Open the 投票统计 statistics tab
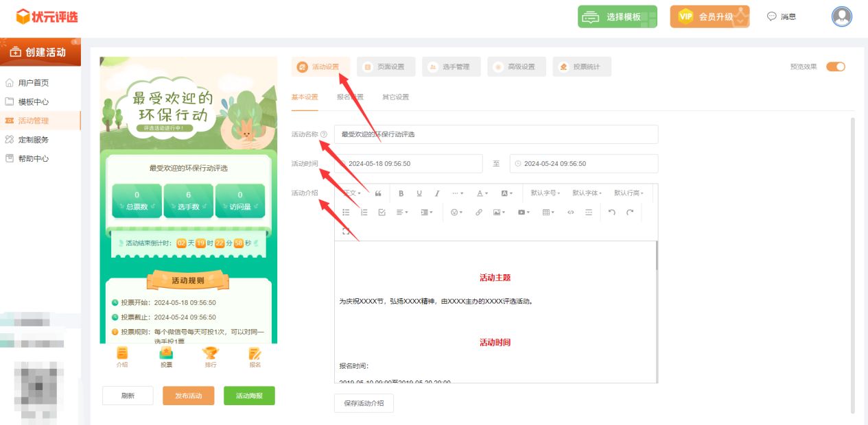Screen dimensions: 868x425 (581, 66)
